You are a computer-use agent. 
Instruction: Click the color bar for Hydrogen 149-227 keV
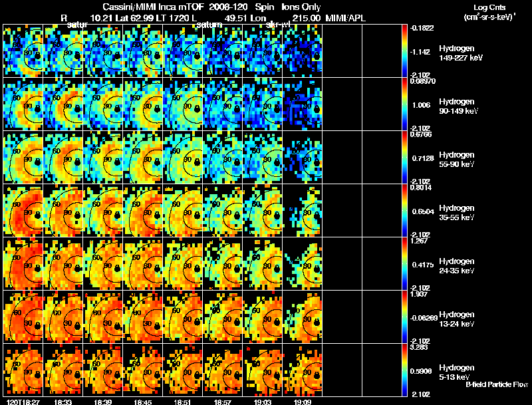(404, 51)
